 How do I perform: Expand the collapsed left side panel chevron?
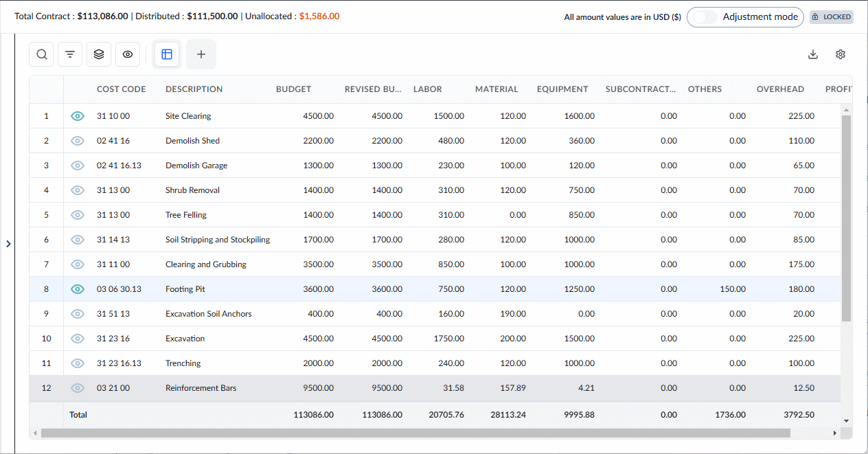pyautogui.click(x=8, y=244)
